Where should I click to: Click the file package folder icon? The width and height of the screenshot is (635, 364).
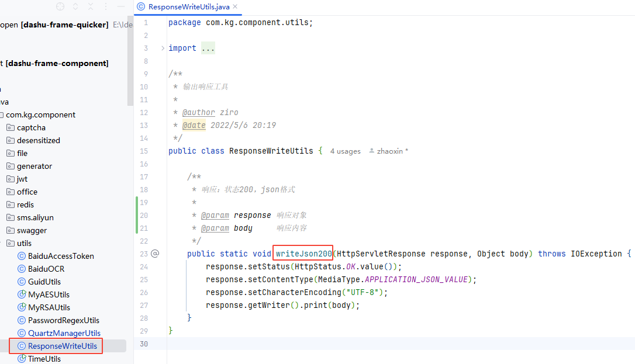click(x=11, y=153)
